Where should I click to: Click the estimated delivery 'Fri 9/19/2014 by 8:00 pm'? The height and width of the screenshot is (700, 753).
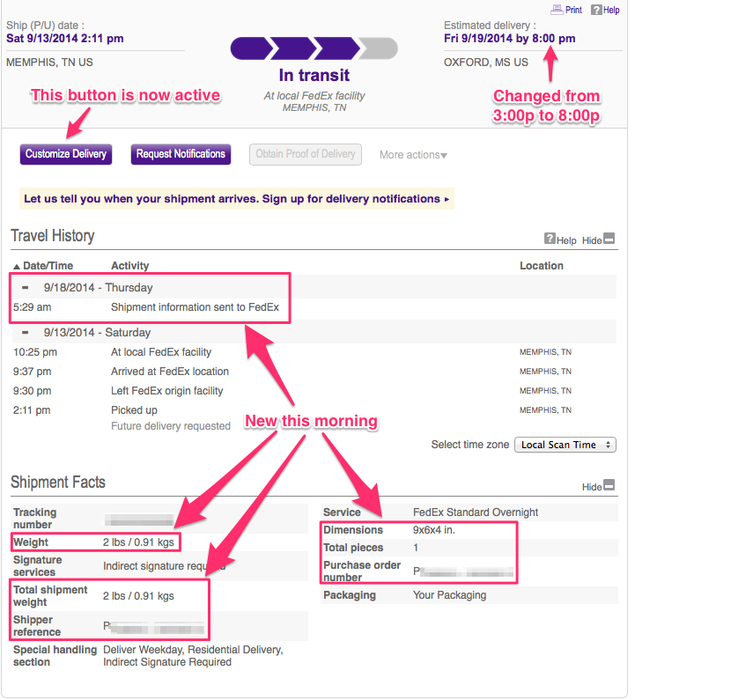click(x=510, y=39)
